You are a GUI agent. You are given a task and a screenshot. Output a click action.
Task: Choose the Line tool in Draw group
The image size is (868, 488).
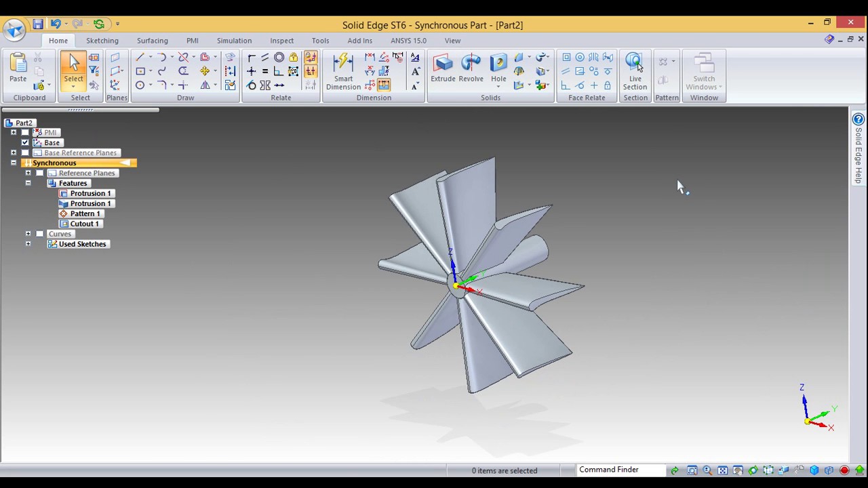(140, 58)
